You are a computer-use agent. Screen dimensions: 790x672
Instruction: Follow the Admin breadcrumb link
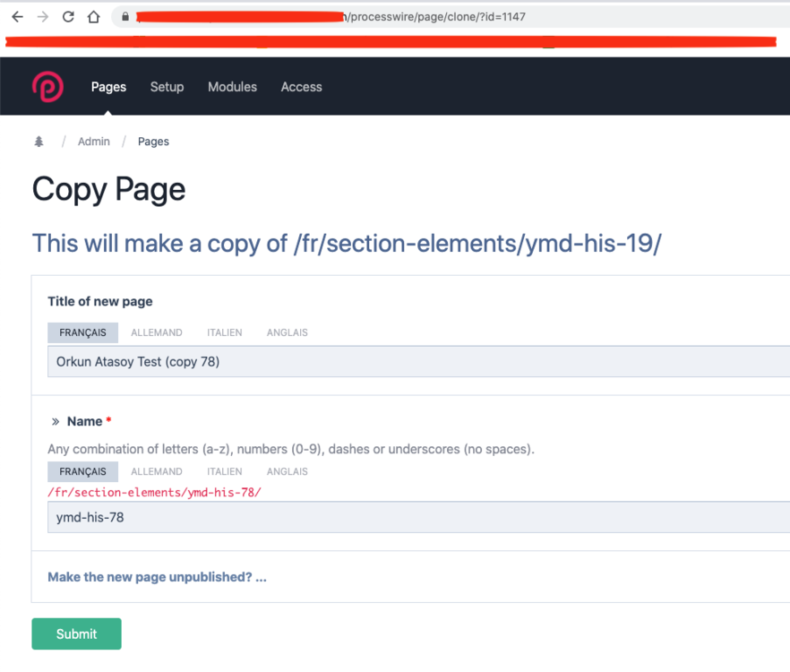(94, 142)
